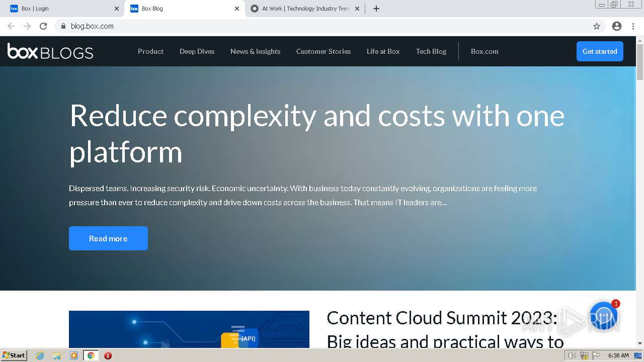Image resolution: width=644 pixels, height=362 pixels.
Task: Close the At Work Technology Industry tab
Action: (x=357, y=9)
